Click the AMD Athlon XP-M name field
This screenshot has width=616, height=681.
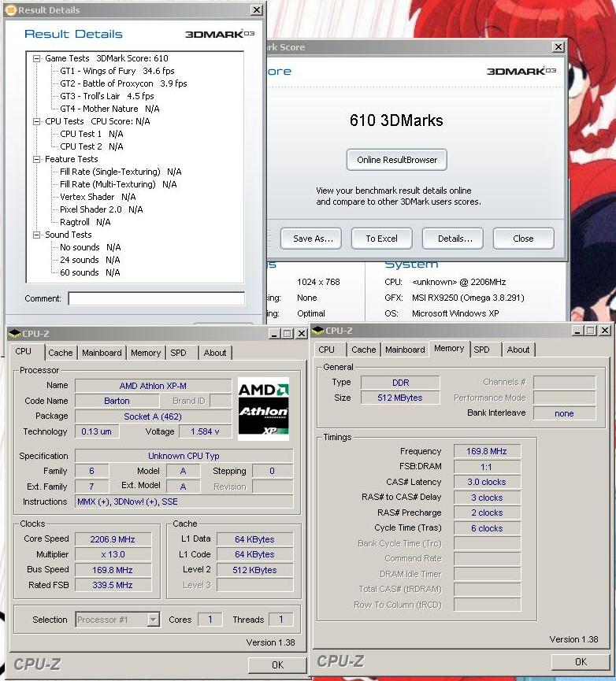tap(153, 386)
